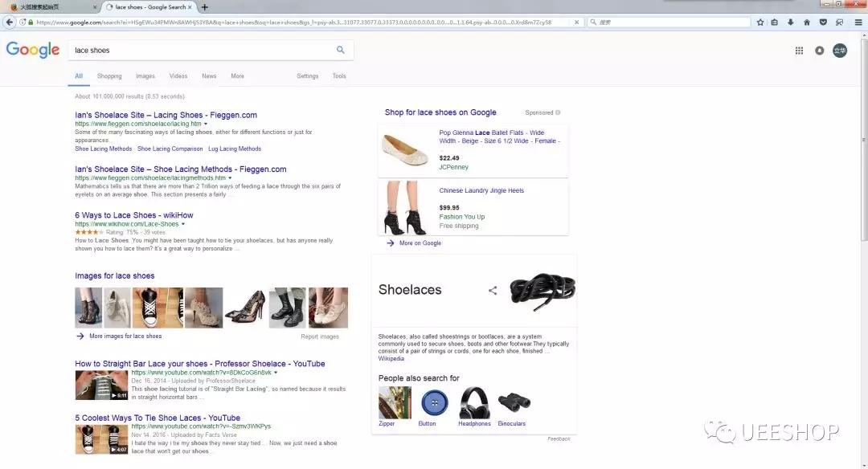Click the green padlock security icon

click(x=31, y=22)
